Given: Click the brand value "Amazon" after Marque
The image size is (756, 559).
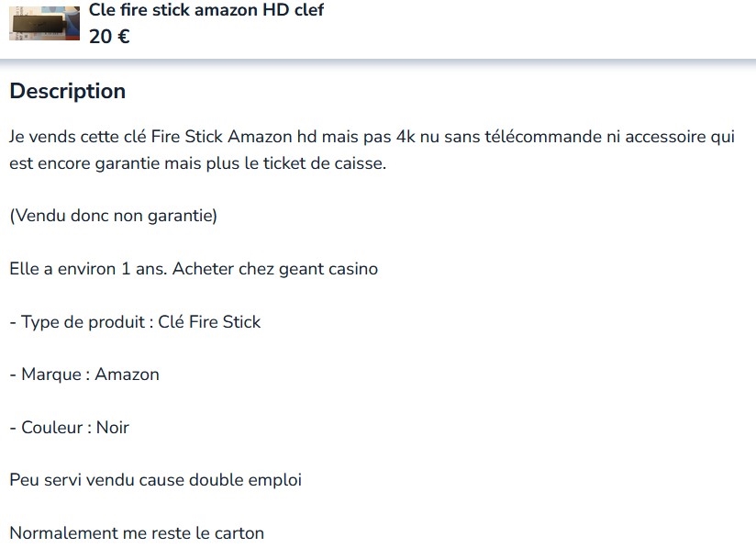Looking at the screenshot, I should tap(127, 375).
